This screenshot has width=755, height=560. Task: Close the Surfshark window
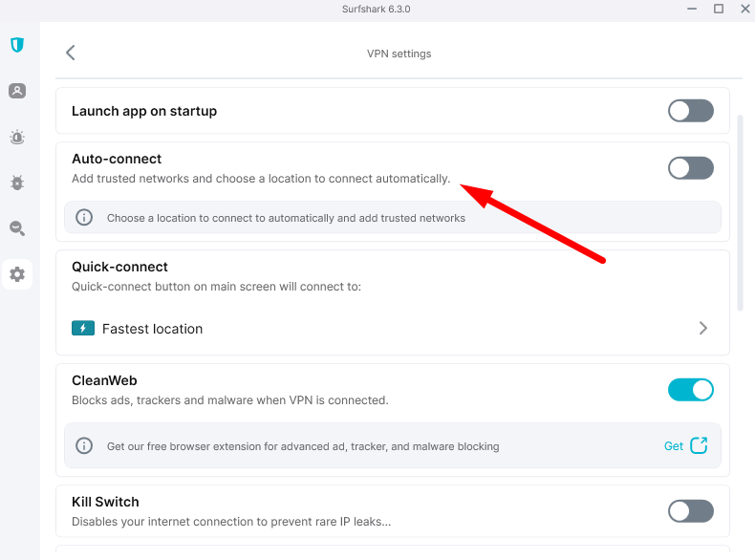click(744, 9)
